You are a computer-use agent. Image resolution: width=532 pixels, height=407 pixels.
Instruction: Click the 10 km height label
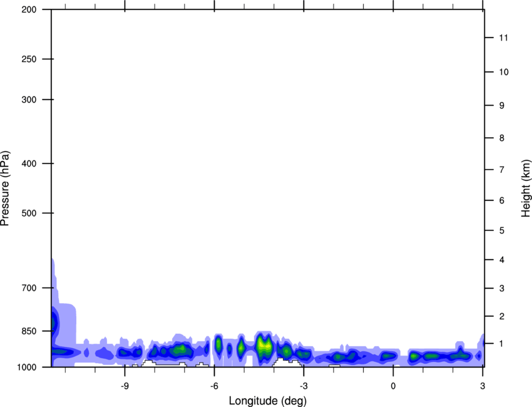[504, 72]
